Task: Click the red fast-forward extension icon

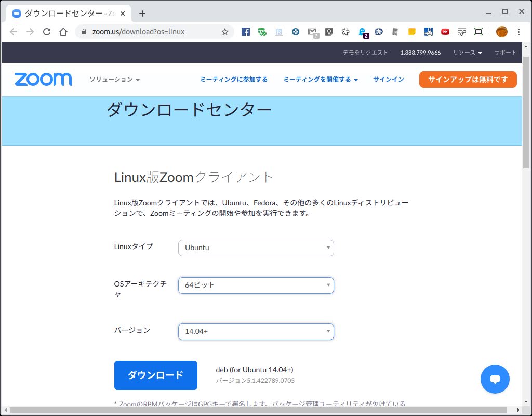Action: (445, 32)
